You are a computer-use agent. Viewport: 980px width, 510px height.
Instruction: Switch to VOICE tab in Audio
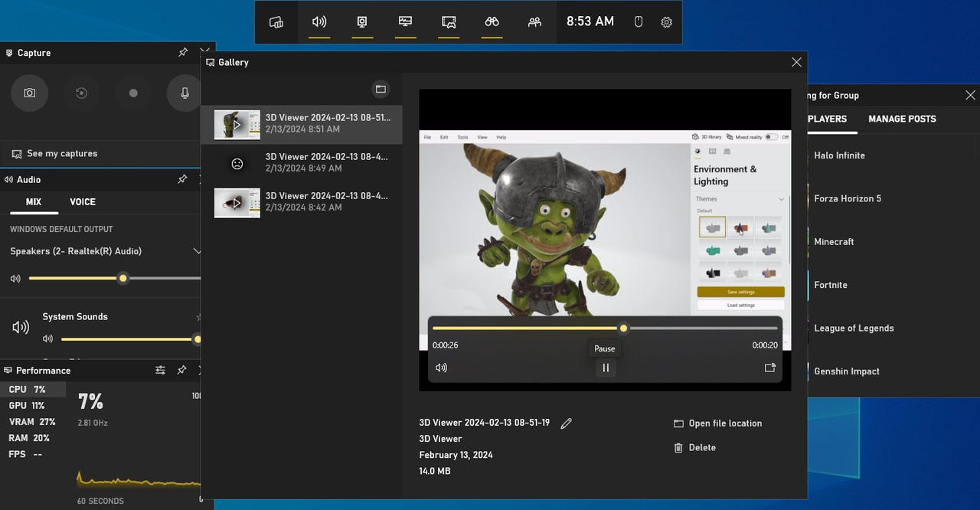click(x=83, y=202)
